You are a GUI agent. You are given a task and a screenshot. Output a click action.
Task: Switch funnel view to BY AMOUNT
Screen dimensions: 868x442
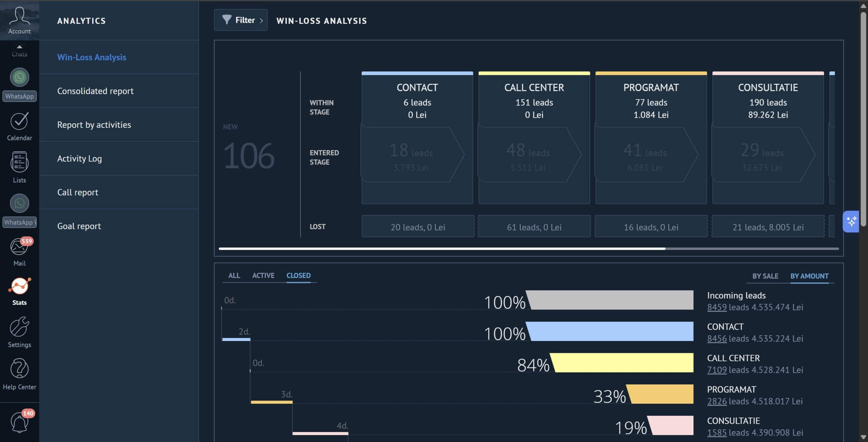pos(809,276)
